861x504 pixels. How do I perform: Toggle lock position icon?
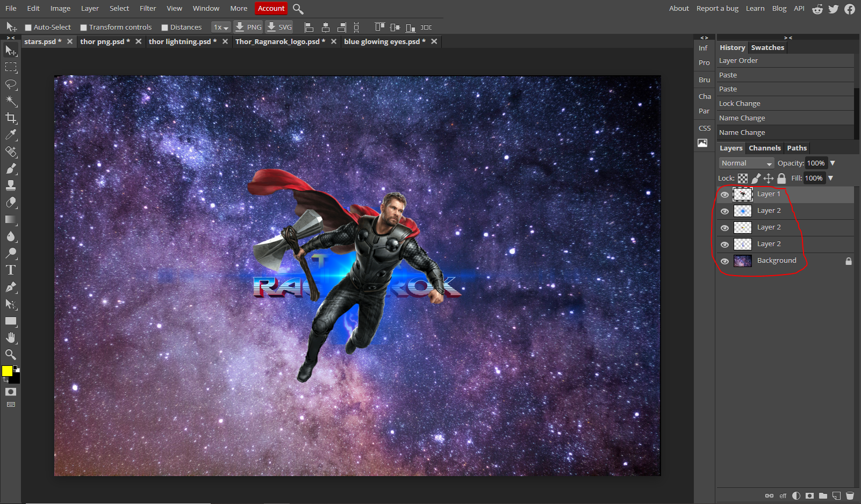769,178
